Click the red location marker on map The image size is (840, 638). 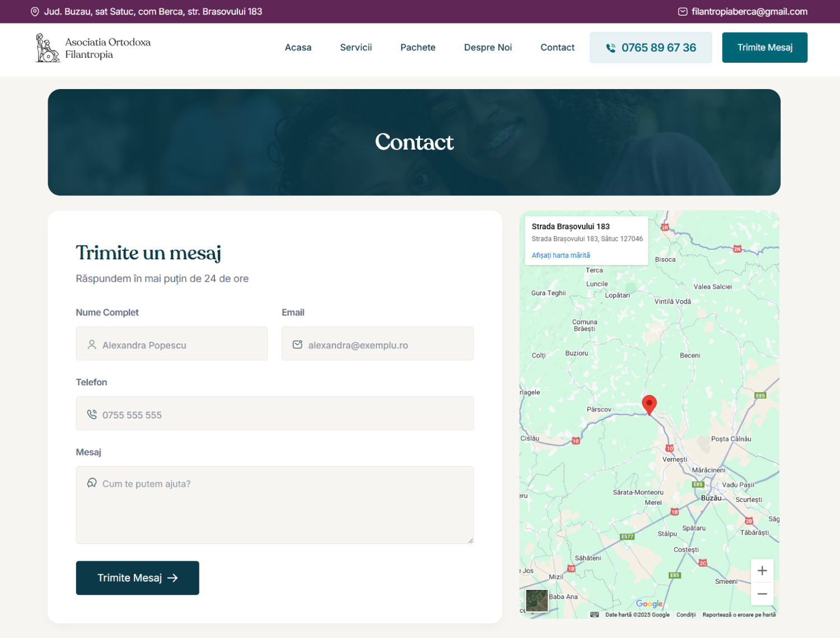tap(649, 404)
